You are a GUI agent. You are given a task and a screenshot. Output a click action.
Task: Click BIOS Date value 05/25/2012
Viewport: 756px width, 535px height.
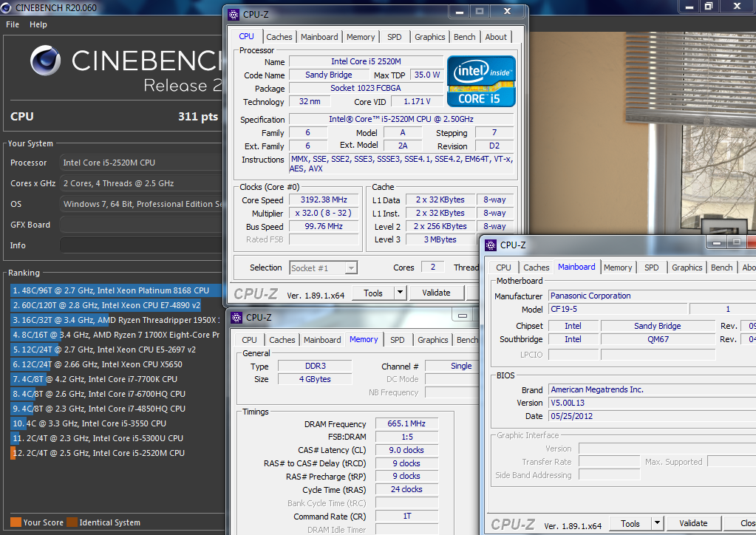click(652, 417)
